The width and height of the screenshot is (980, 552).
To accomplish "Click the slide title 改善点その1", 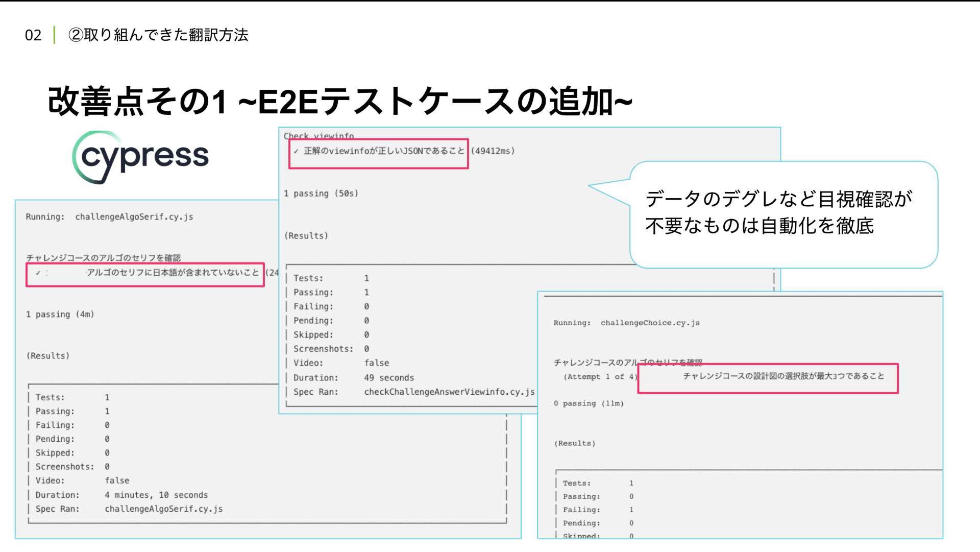I will click(340, 102).
